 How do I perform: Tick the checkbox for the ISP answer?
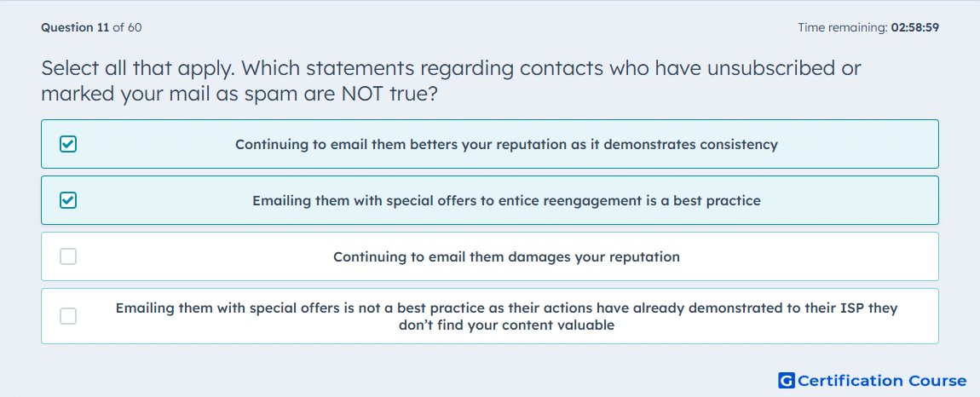[68, 316]
